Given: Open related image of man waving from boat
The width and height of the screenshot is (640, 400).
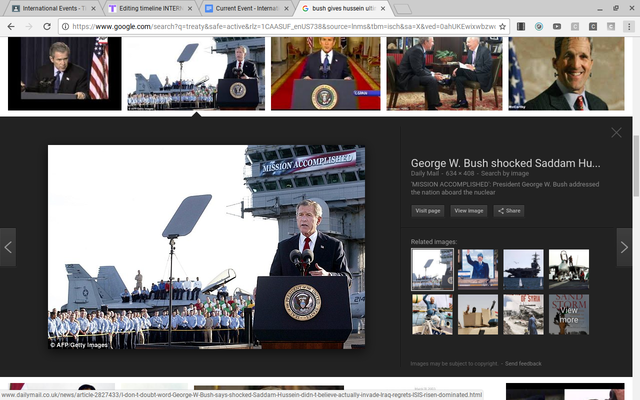Looking at the screenshot, I should tap(432, 315).
